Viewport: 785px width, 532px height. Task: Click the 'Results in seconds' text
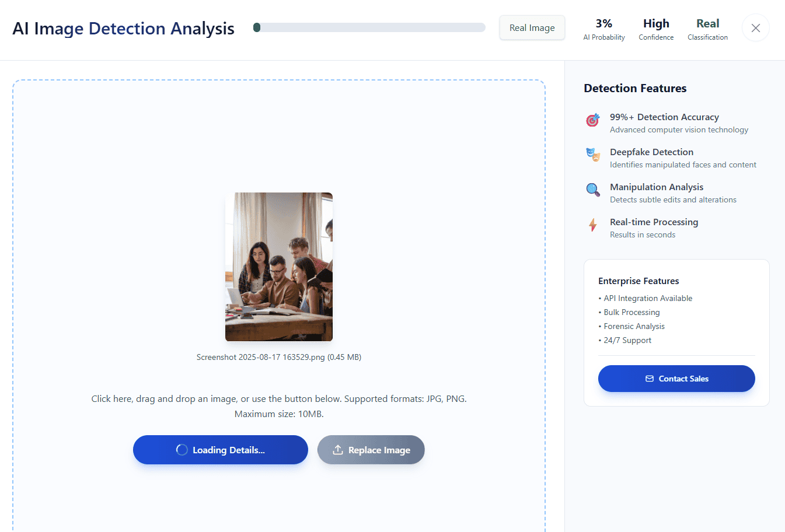click(x=643, y=235)
